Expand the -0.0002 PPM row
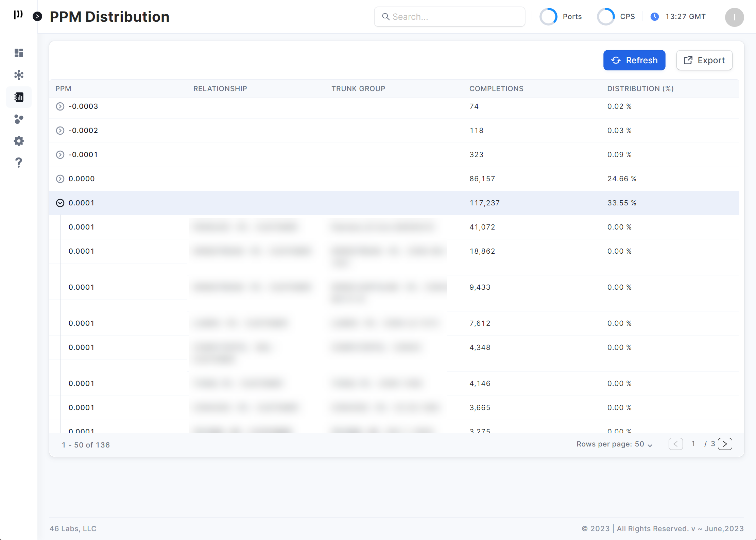The image size is (756, 540). 60,131
